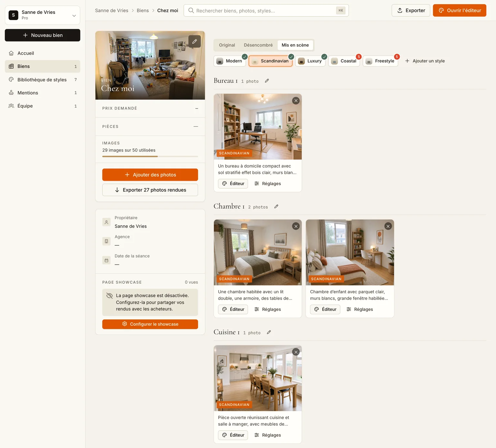Select the Scandinavian style chip
This screenshot has width=496, height=448.
pos(271,61)
